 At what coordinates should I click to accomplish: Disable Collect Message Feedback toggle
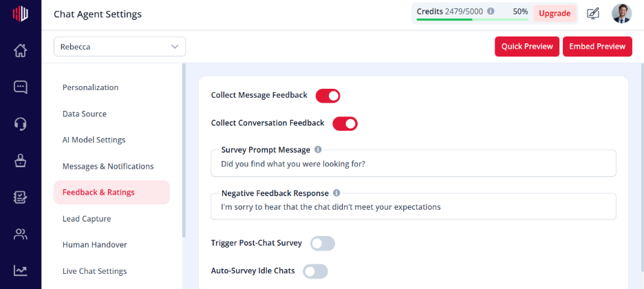click(328, 96)
